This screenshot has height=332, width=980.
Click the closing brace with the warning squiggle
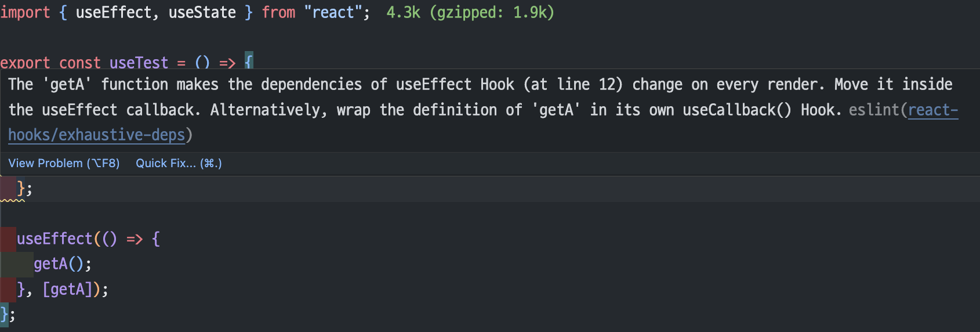[21, 189]
